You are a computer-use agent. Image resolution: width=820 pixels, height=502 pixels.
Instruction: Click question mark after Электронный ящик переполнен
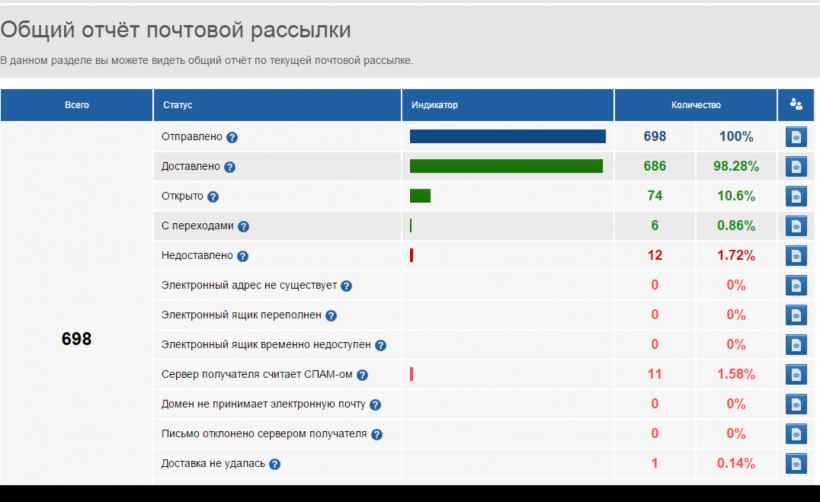coord(331,316)
